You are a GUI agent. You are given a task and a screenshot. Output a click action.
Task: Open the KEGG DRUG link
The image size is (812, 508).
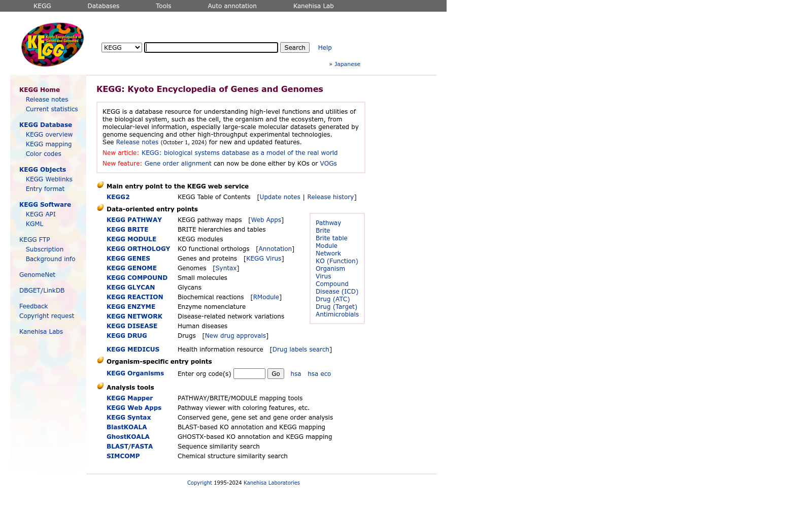click(127, 336)
